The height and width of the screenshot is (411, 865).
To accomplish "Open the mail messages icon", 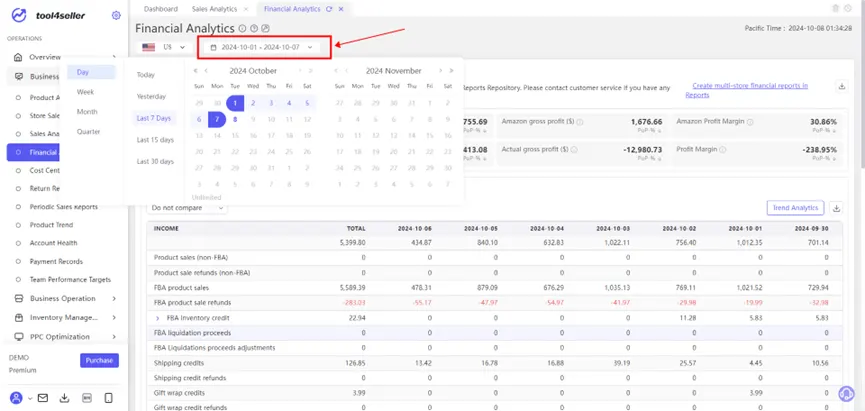I will pyautogui.click(x=42, y=398).
